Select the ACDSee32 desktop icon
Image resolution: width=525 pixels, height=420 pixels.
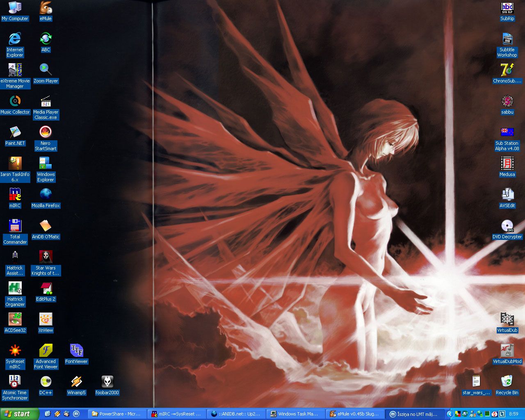[x=15, y=323]
